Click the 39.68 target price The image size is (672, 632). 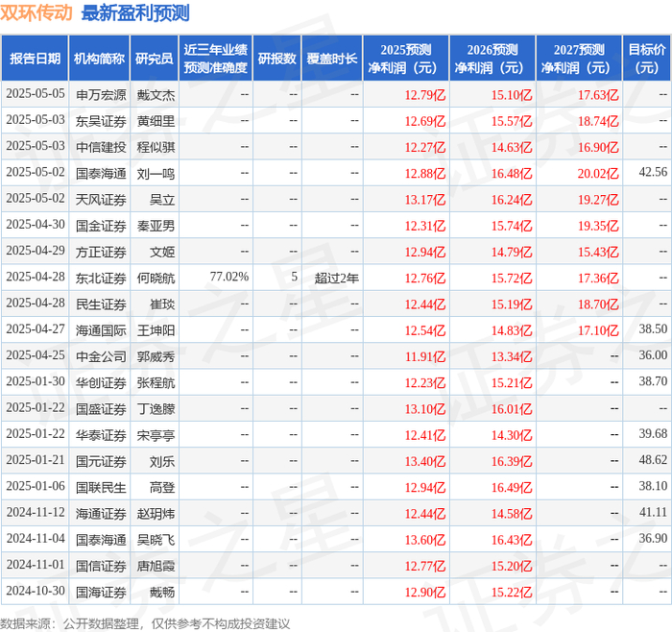(x=653, y=434)
